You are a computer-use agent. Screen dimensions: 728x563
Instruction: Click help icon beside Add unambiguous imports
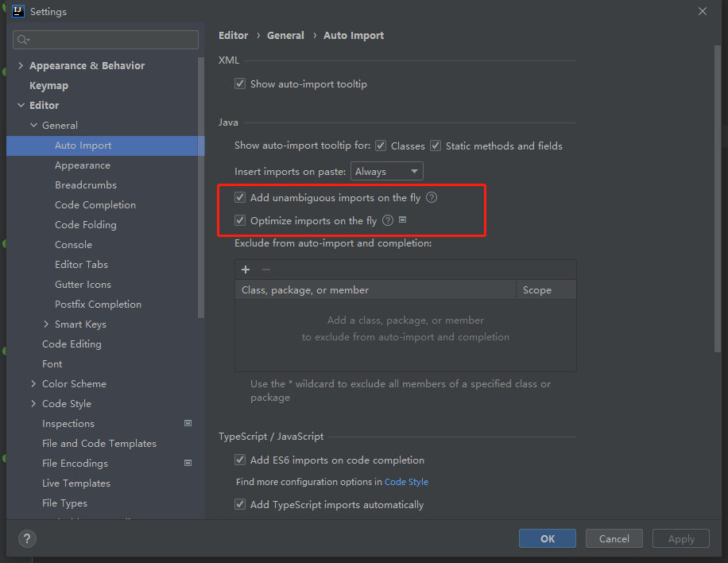click(432, 197)
